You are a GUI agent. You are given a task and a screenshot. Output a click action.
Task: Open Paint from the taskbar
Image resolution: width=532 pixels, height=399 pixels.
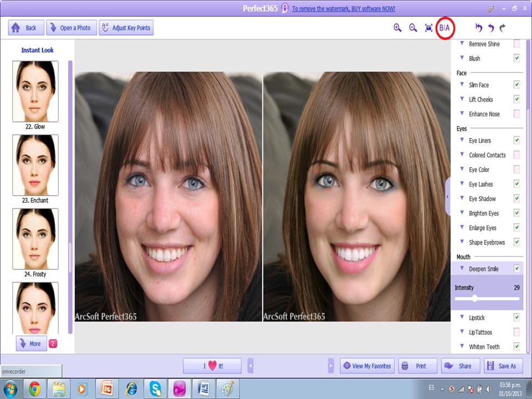(x=228, y=388)
